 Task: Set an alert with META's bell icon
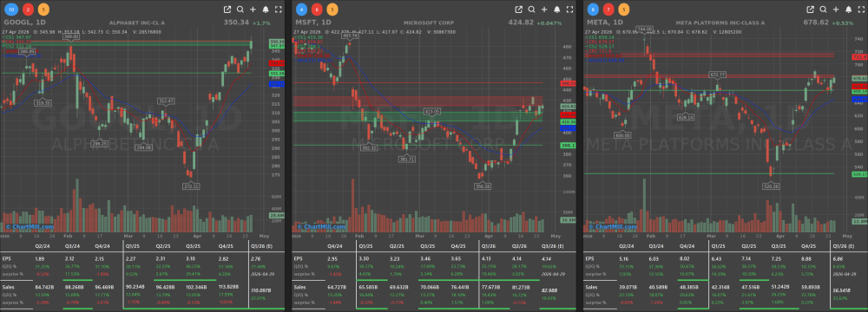coord(849,10)
